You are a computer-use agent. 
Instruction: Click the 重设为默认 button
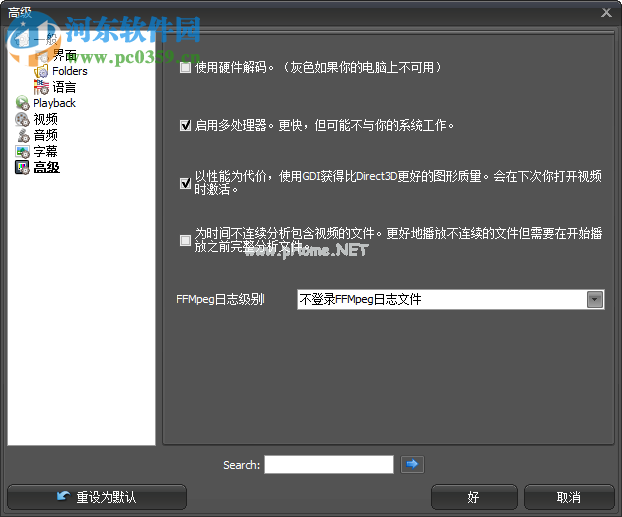pyautogui.click(x=97, y=497)
